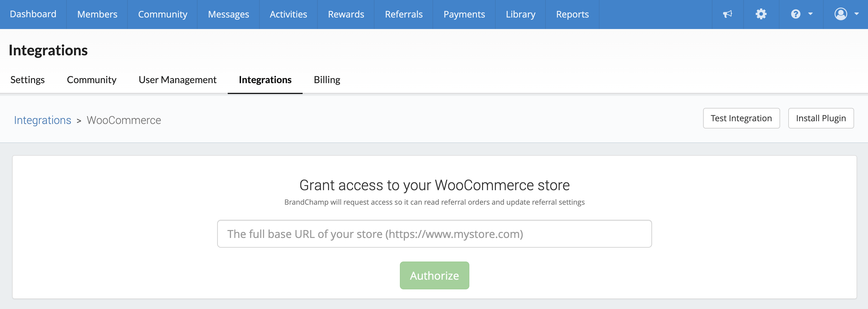Open the Messages menu item
Image resolution: width=868 pixels, height=309 pixels.
click(228, 14)
